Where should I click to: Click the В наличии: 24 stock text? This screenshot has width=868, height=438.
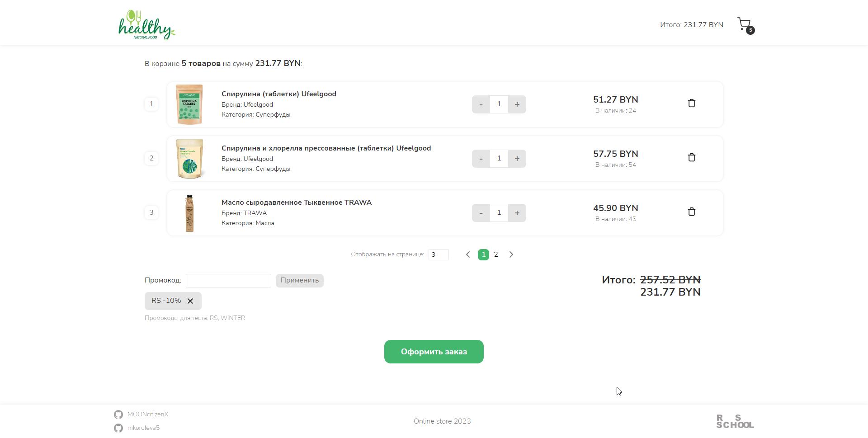616,111
